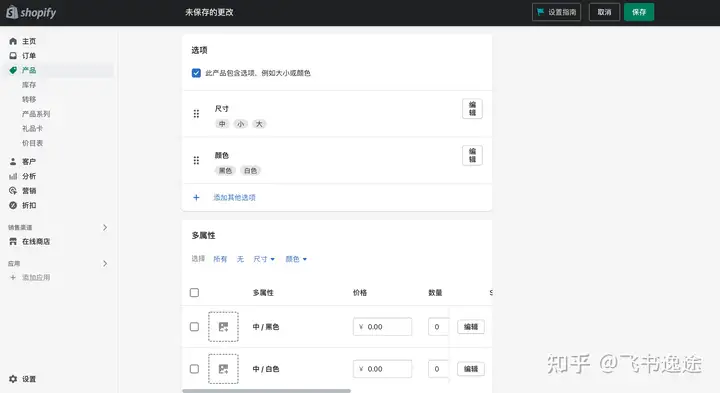Click the 中 size tag
This screenshot has width=720, height=393.
coord(222,124)
